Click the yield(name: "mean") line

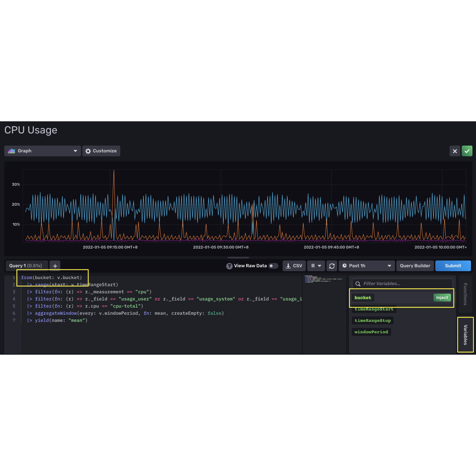[57, 320]
